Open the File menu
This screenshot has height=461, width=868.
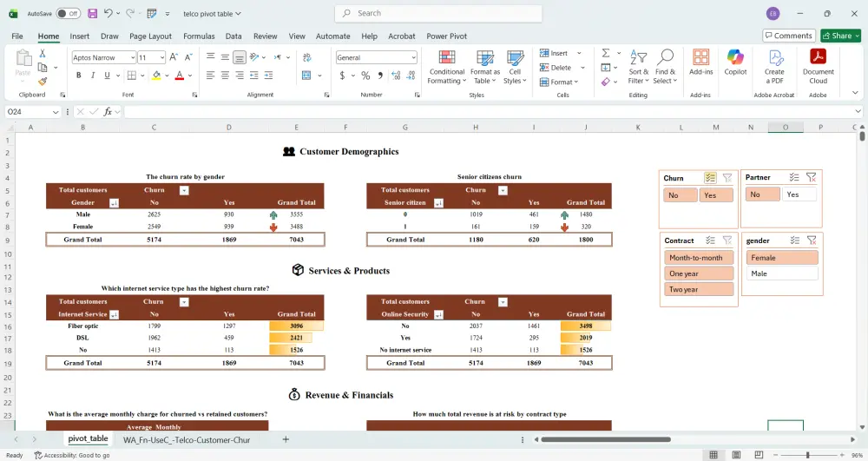17,36
